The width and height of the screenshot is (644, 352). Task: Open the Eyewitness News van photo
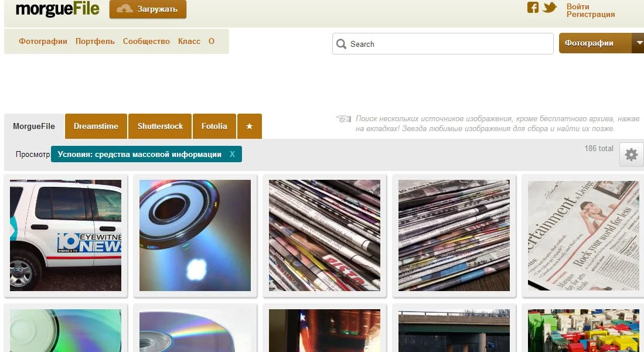coord(66,235)
